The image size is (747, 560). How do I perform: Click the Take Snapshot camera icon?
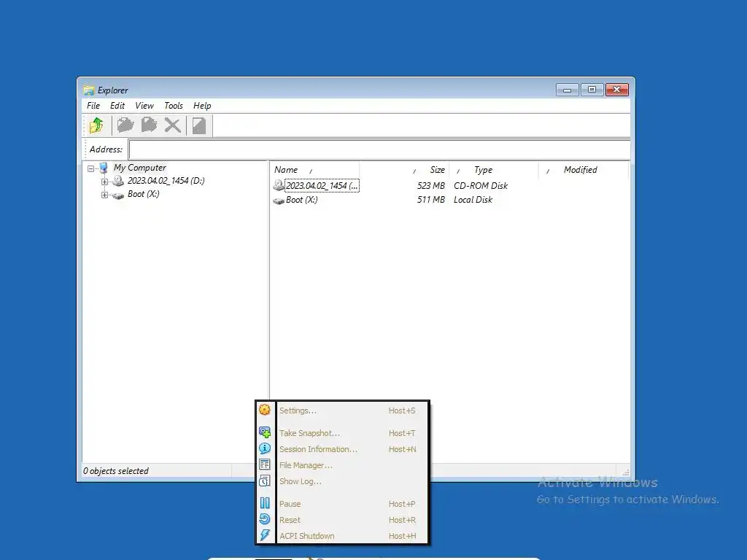click(x=265, y=432)
